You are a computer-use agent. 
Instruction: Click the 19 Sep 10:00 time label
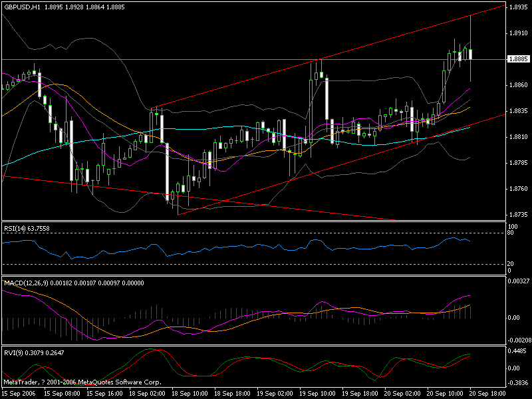[318, 394]
